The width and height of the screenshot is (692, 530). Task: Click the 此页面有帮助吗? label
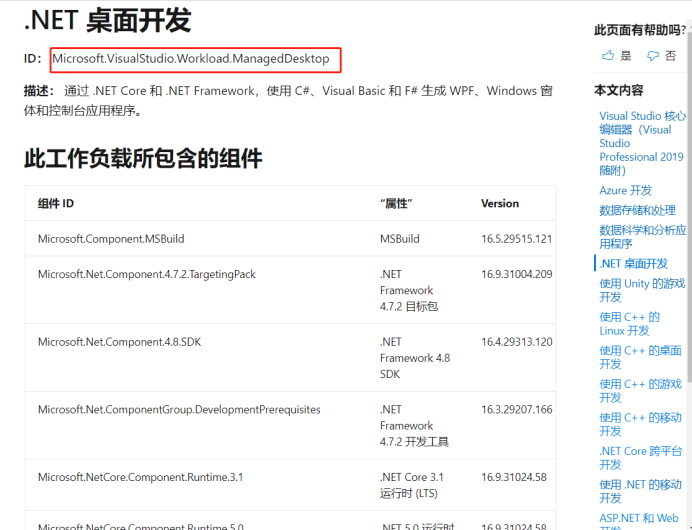pyautogui.click(x=639, y=30)
